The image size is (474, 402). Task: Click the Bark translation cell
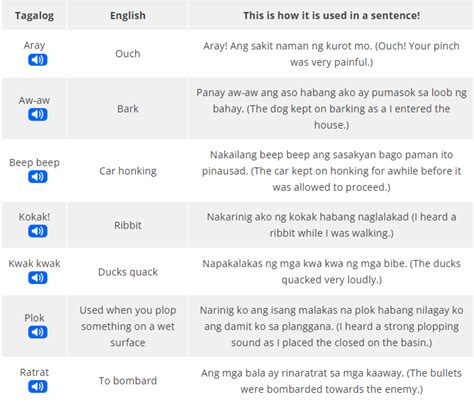coord(128,109)
